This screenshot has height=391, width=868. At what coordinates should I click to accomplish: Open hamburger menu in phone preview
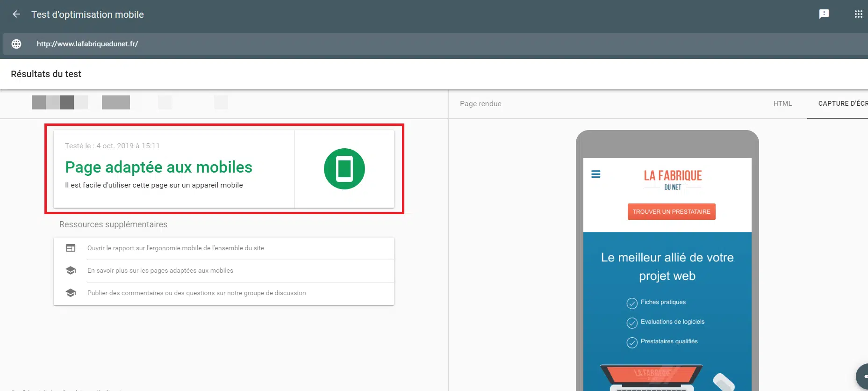595,174
